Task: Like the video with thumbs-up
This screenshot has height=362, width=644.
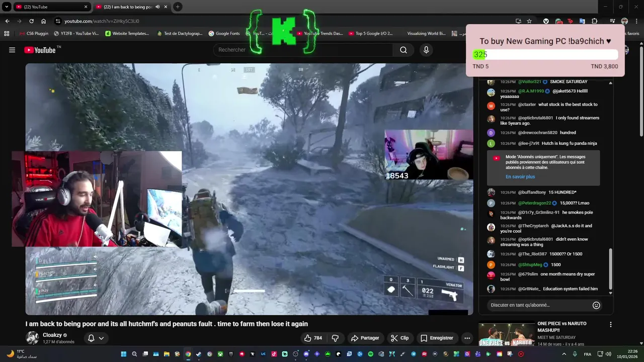Action: click(x=312, y=338)
